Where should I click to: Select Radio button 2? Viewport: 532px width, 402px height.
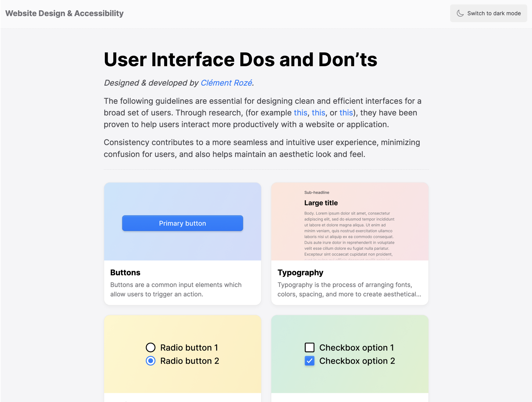[x=151, y=361]
